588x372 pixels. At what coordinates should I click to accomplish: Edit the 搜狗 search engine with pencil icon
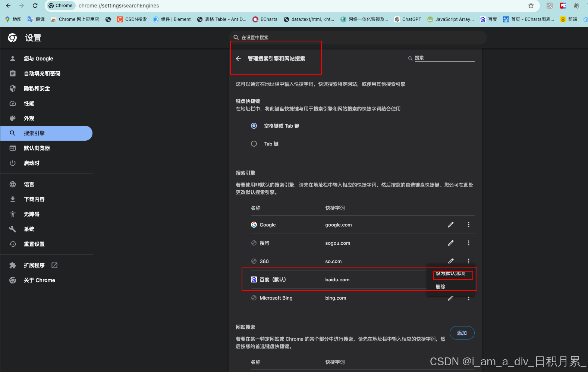(451, 243)
